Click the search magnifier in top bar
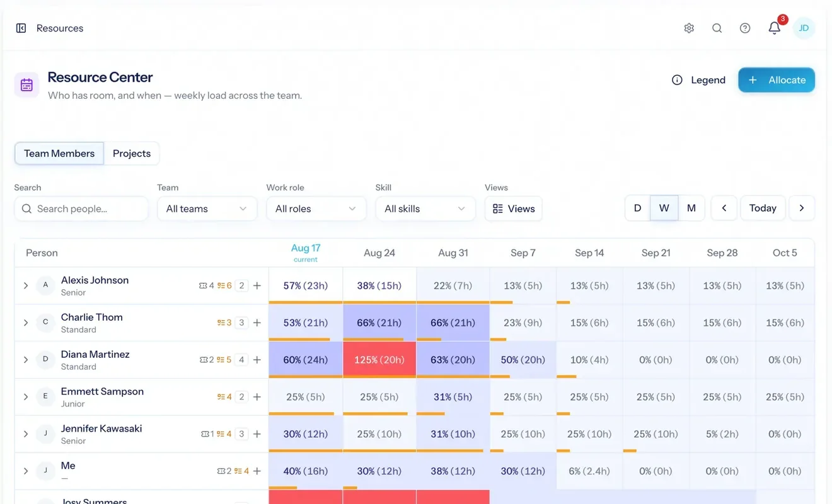The image size is (832, 504). click(717, 28)
